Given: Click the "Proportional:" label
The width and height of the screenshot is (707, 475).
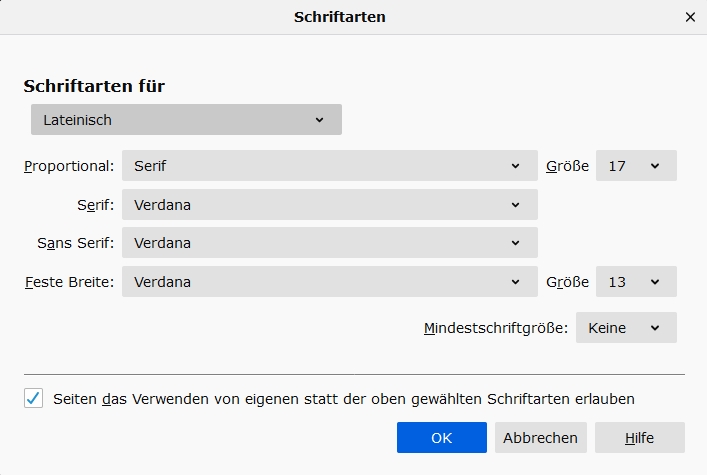Looking at the screenshot, I should point(69,166).
